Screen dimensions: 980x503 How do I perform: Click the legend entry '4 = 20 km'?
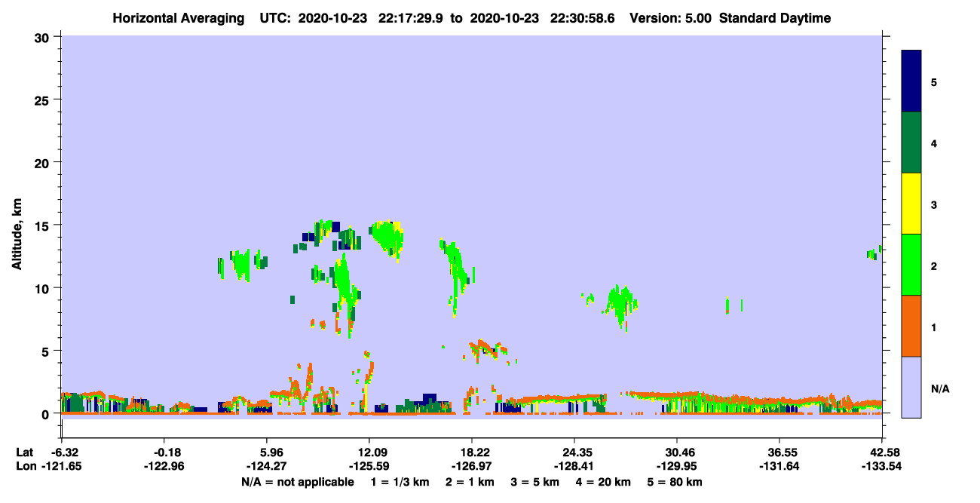pyautogui.click(x=605, y=482)
